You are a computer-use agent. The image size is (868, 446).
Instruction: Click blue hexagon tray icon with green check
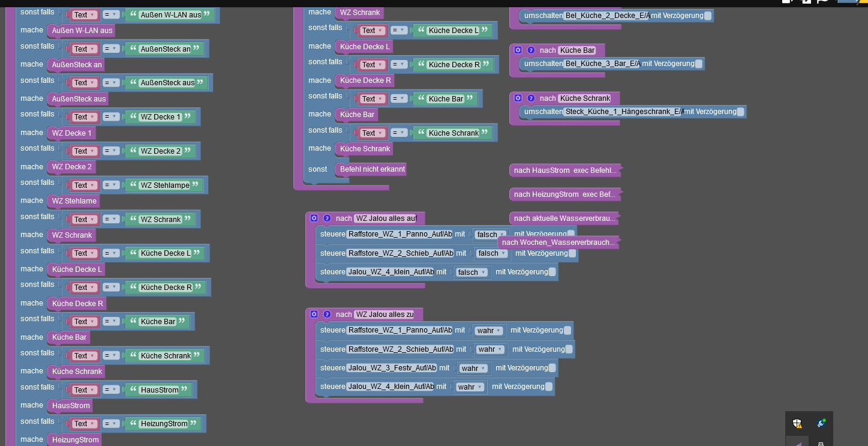tap(821, 424)
